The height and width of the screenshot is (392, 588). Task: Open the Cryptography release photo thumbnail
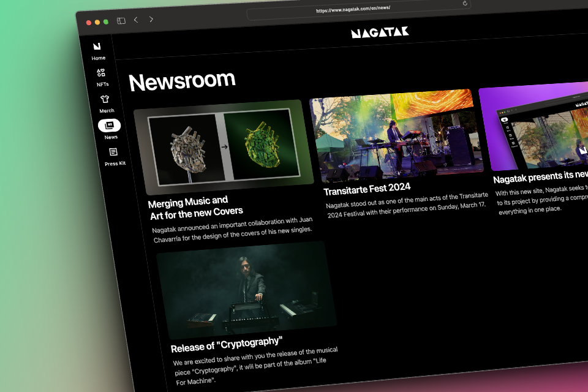[x=246, y=290]
